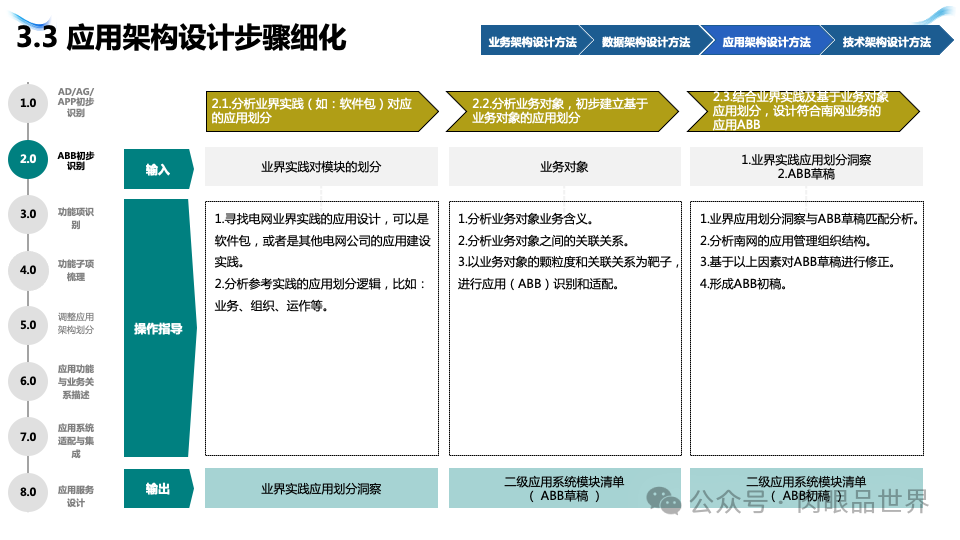Click the 分析业务对象之间的关联关系 line

tap(544, 241)
